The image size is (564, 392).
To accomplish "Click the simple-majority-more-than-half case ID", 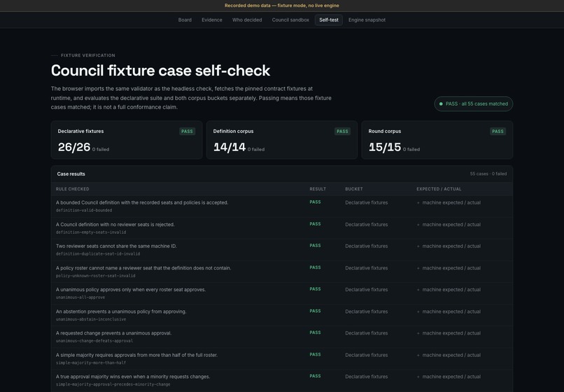I will (x=91, y=363).
